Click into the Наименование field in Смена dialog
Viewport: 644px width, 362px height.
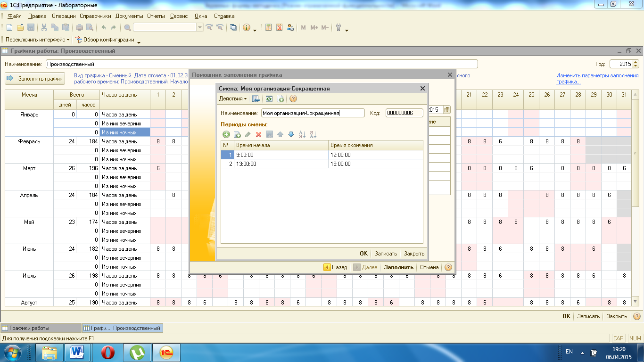click(x=313, y=113)
